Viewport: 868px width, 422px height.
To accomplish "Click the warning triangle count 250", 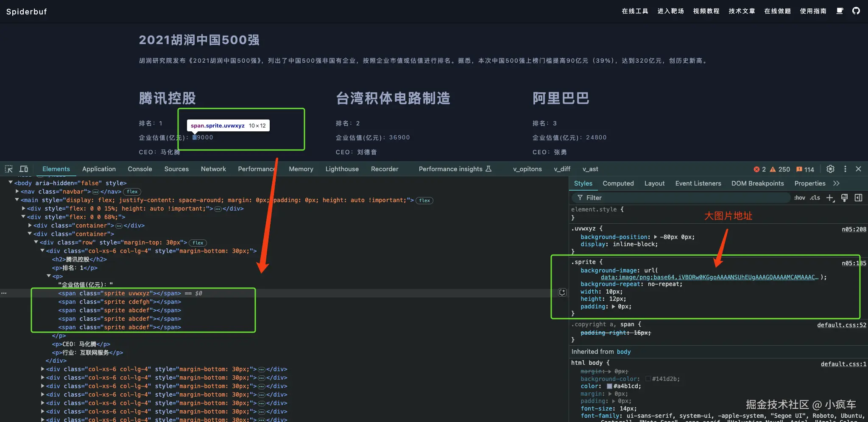I will coord(780,169).
